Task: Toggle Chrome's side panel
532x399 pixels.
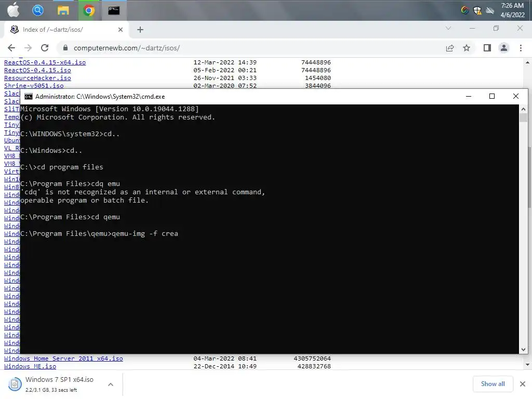Action: (487, 48)
